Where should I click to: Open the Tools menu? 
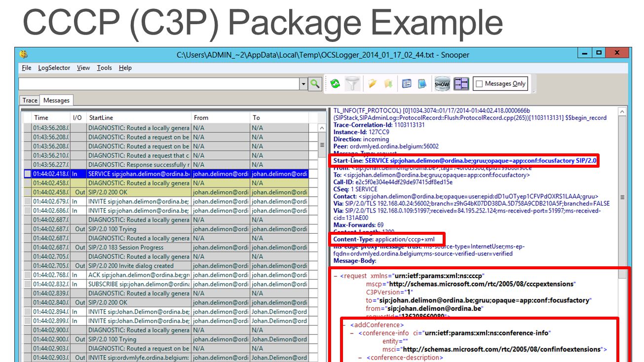[104, 68]
